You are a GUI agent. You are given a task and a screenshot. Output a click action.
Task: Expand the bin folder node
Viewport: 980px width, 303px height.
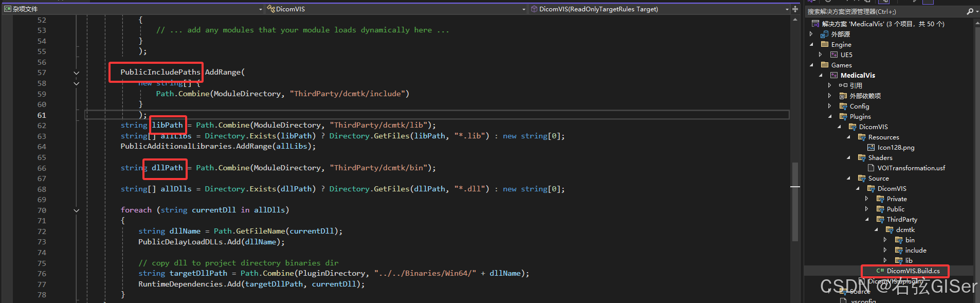[x=885, y=240]
